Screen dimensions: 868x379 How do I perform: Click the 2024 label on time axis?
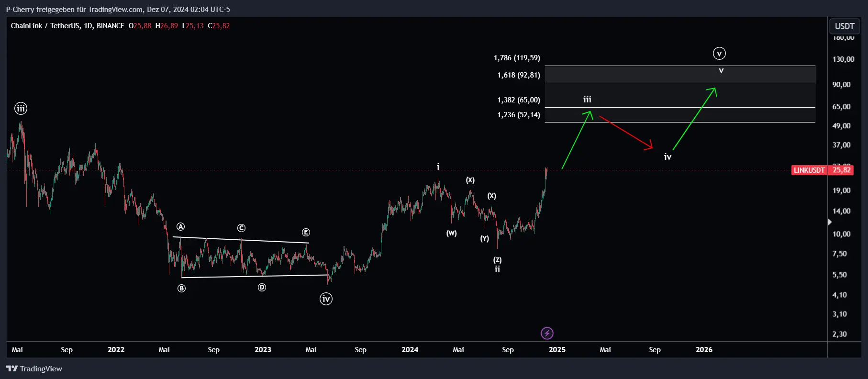(410, 350)
